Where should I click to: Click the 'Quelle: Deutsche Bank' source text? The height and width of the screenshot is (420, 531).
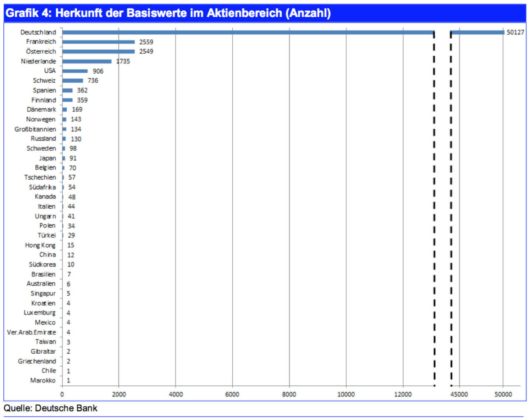pyautogui.click(x=51, y=408)
